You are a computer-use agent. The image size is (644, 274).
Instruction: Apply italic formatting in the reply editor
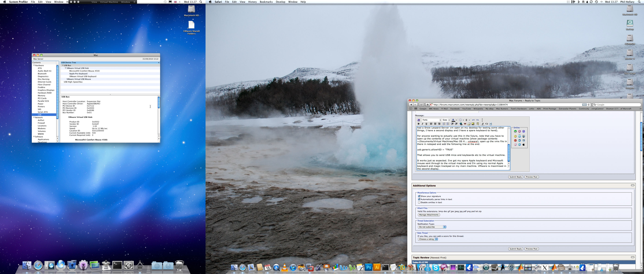tap(423, 124)
